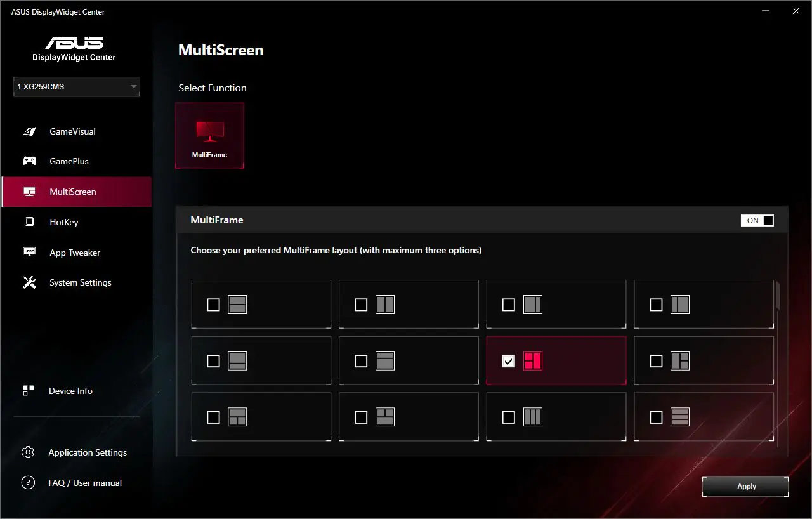Check the box for two-top one-bottom layout
This screenshot has height=519, width=812.
click(x=361, y=417)
